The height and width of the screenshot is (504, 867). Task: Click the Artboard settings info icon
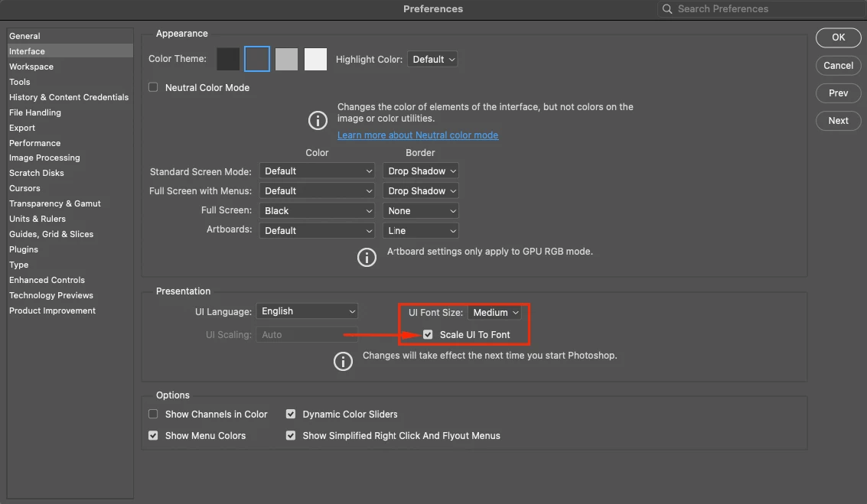pos(367,257)
